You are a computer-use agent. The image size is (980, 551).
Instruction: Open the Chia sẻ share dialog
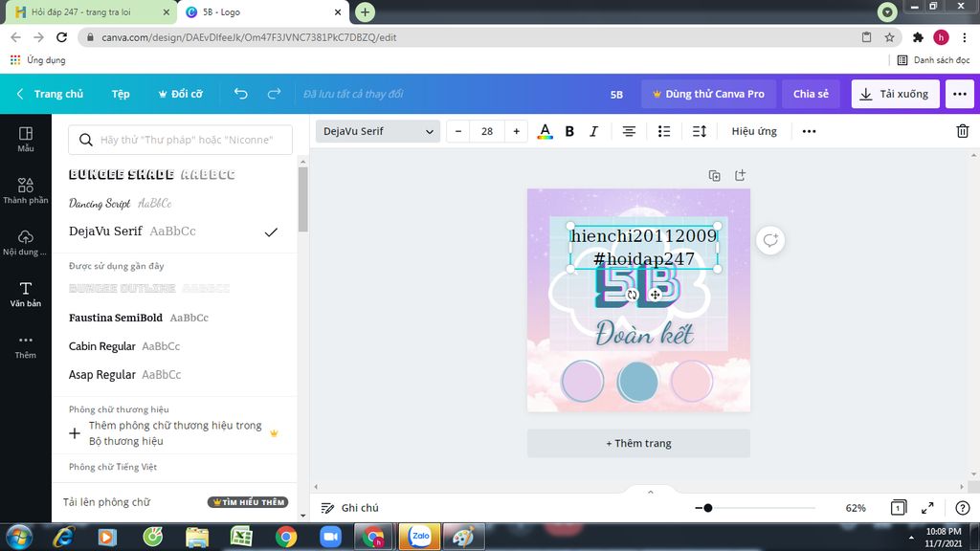tap(811, 94)
